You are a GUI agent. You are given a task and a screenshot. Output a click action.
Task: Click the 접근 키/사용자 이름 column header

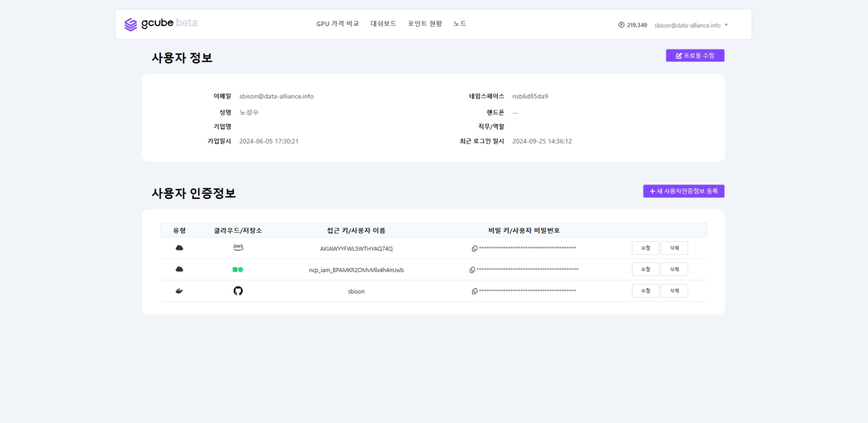click(356, 230)
